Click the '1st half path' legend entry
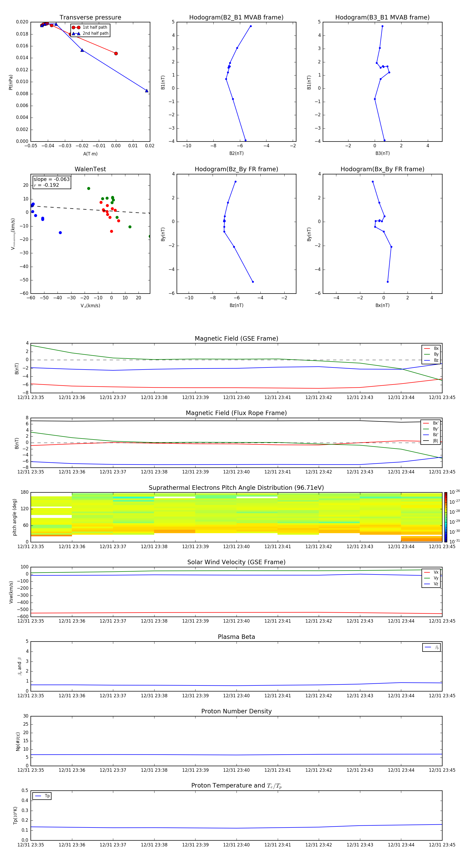This screenshot has height=868, width=473. click(x=90, y=27)
